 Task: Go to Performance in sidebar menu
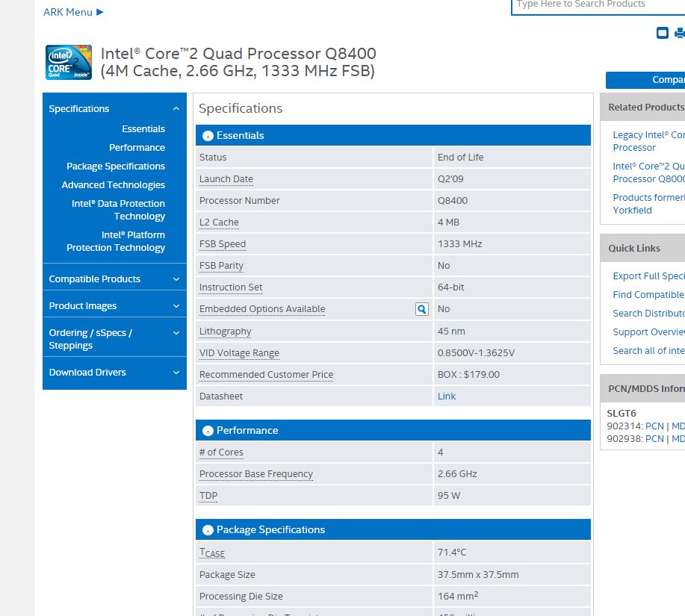(x=137, y=148)
